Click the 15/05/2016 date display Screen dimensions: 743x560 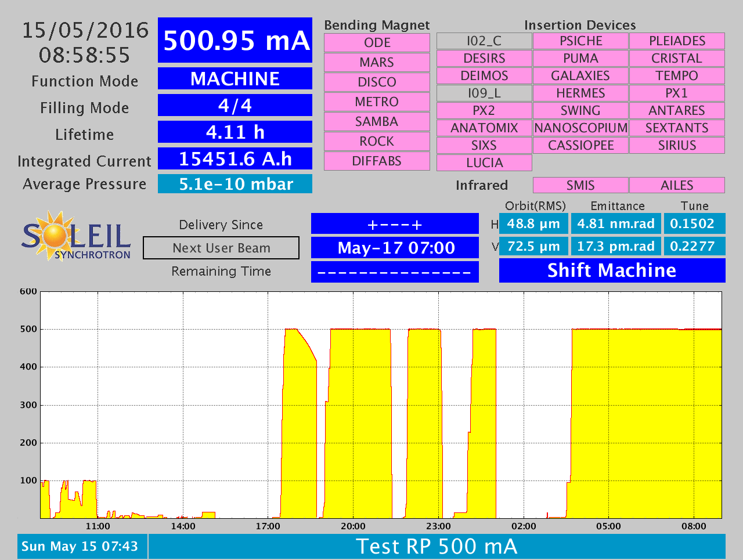tap(85, 30)
